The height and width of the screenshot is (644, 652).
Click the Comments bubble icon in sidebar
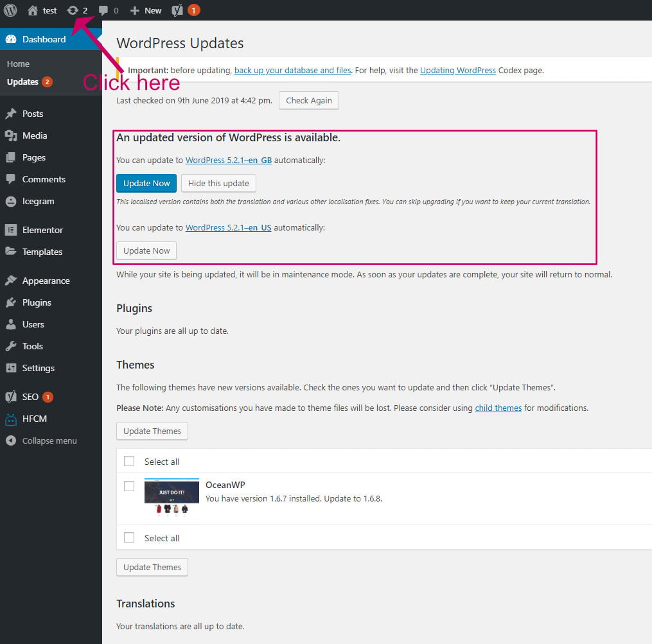coord(11,179)
